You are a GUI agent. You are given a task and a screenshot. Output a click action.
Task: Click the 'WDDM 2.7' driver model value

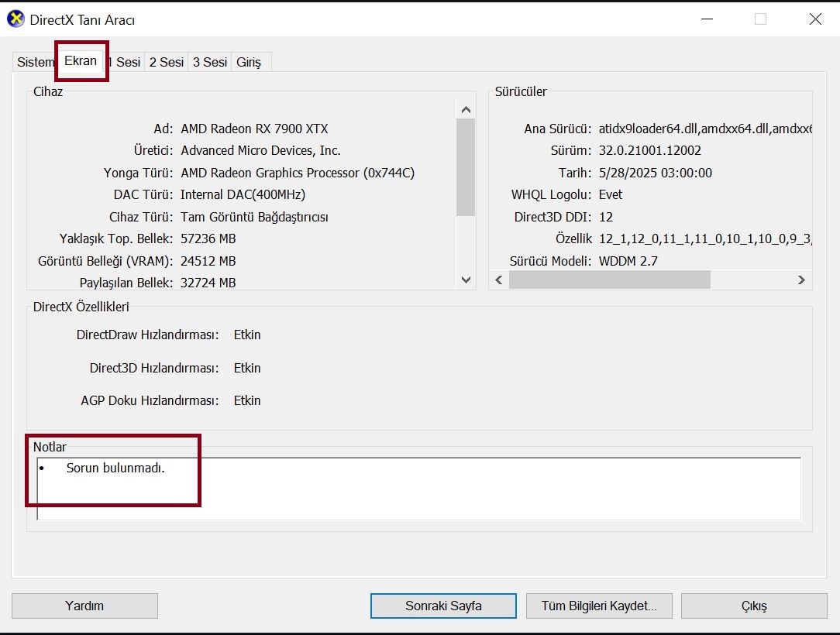coord(628,261)
